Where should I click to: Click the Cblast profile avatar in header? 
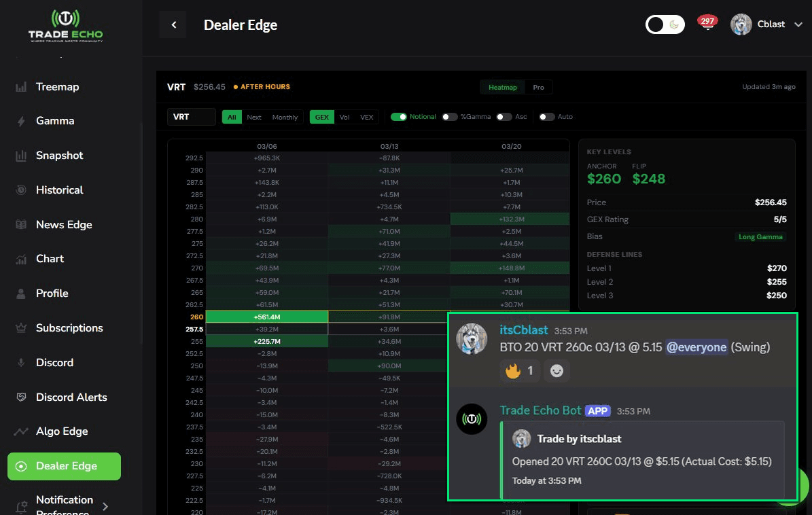pyautogui.click(x=741, y=24)
